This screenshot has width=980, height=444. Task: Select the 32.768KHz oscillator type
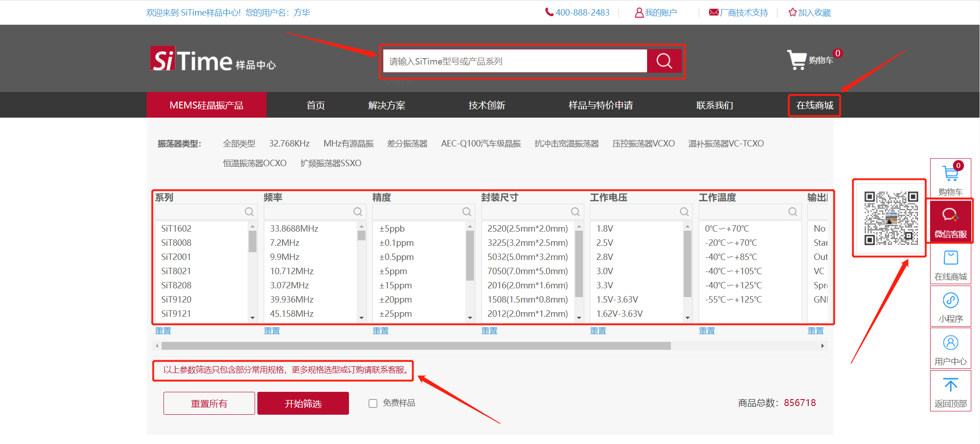(289, 143)
